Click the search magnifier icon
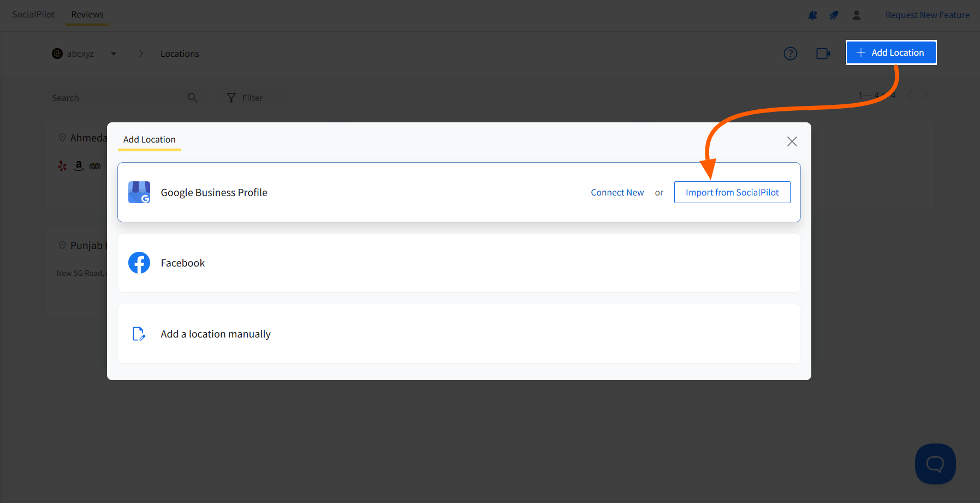980x503 pixels. 193,98
